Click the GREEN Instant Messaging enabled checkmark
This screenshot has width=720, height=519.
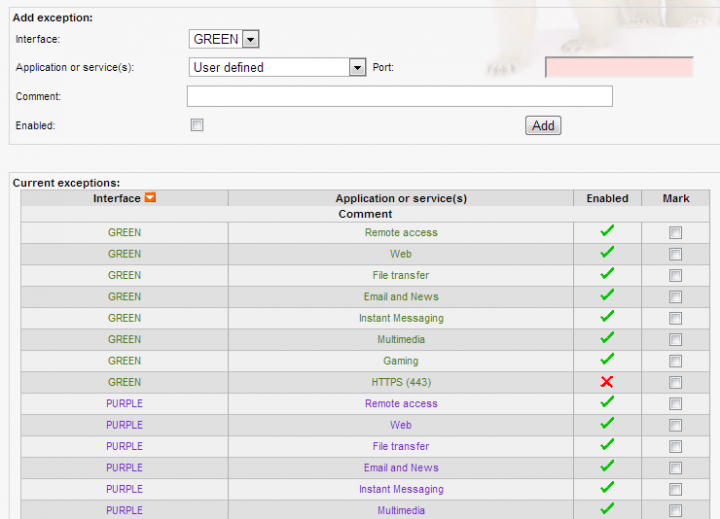point(606,318)
